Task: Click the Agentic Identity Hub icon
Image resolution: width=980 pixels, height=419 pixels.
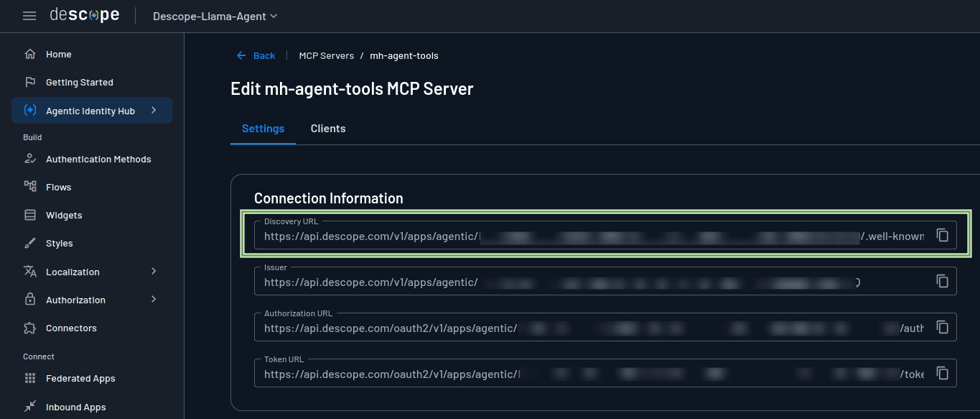Action: tap(30, 111)
